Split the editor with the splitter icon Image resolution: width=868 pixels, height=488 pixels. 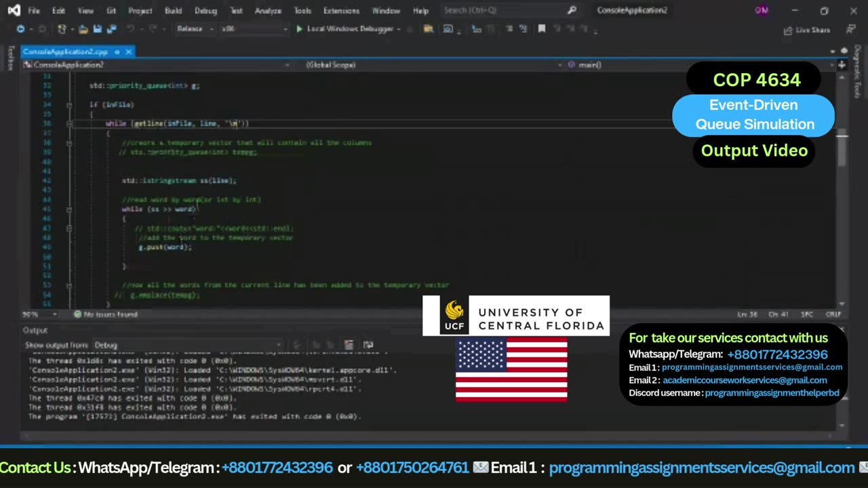click(x=842, y=65)
